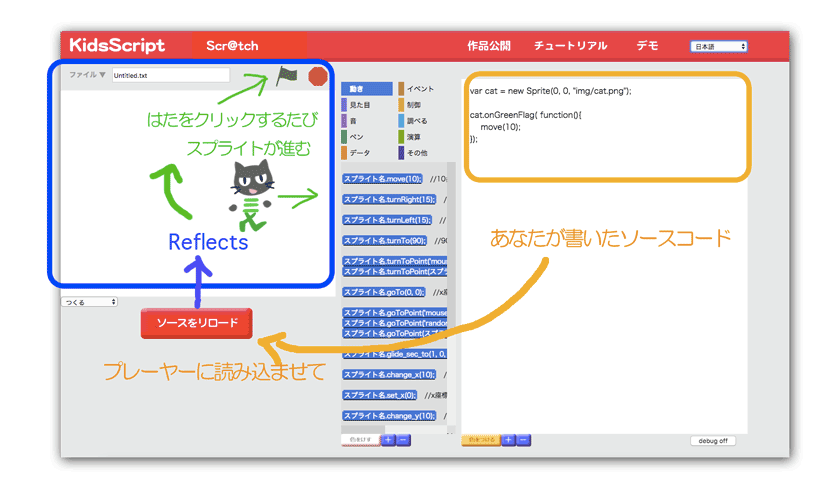830x490 pixels.
Task: Select the イベント block category
Action: (x=417, y=89)
